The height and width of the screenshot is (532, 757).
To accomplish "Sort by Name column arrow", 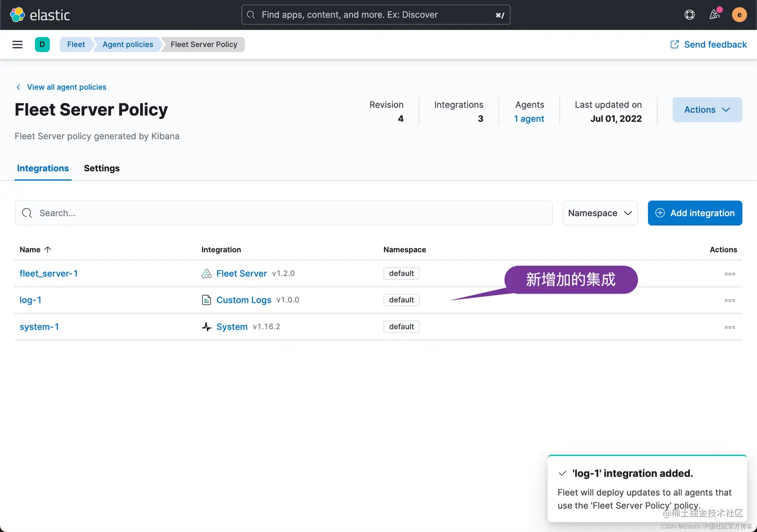I will (x=48, y=250).
